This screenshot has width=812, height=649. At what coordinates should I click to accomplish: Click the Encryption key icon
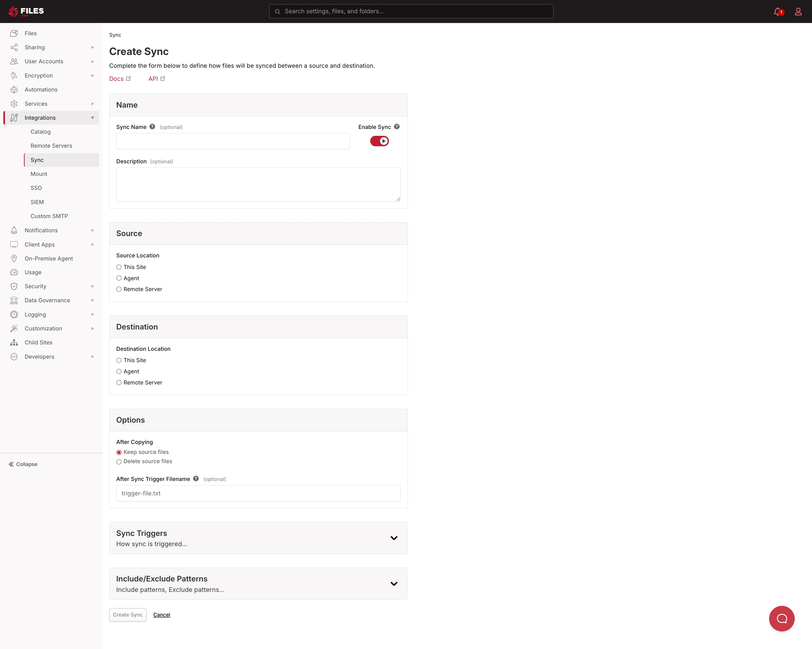pyautogui.click(x=14, y=75)
